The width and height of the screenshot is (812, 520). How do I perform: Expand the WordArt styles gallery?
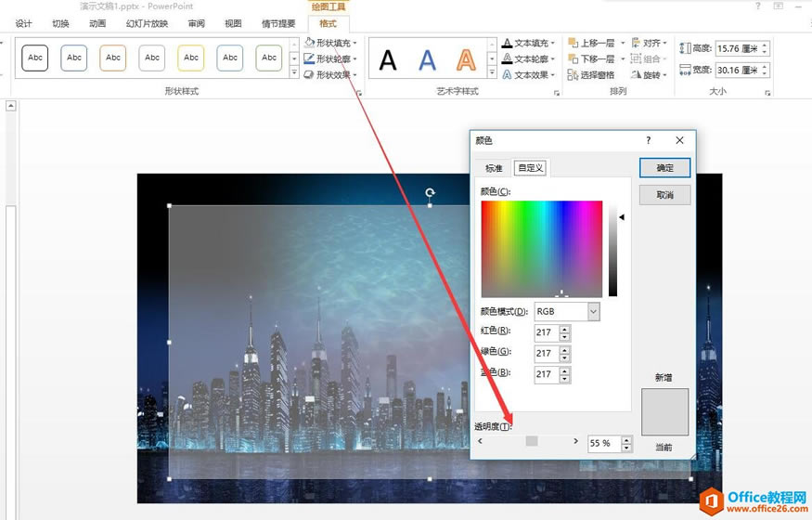tap(493, 73)
